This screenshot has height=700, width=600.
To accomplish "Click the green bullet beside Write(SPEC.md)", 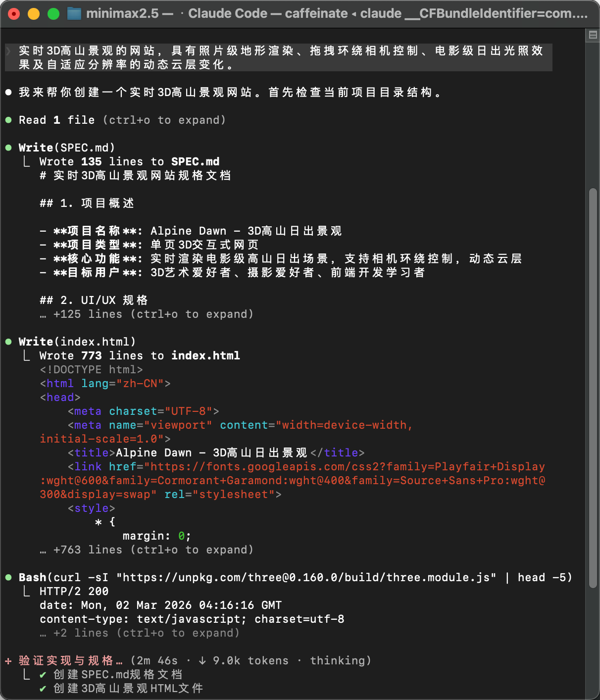I will click(x=8, y=147).
